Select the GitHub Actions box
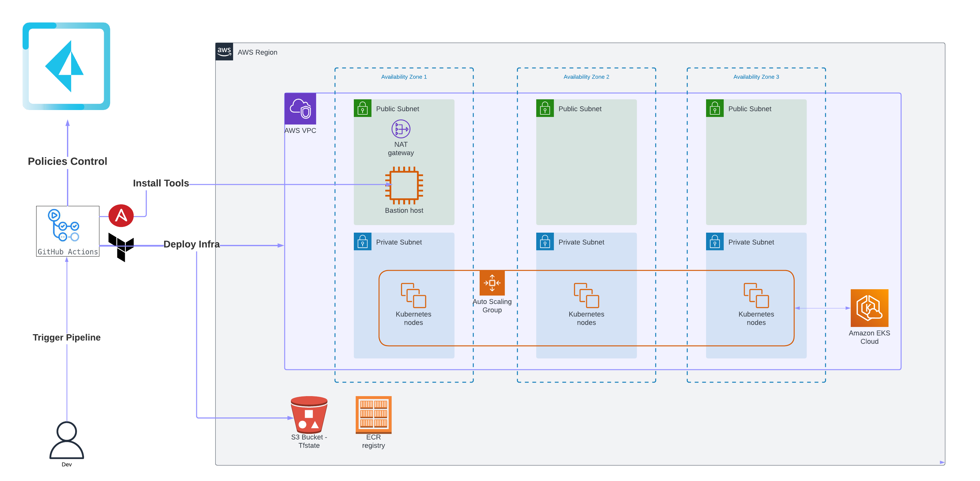This screenshot has width=980, height=481. coord(68,231)
